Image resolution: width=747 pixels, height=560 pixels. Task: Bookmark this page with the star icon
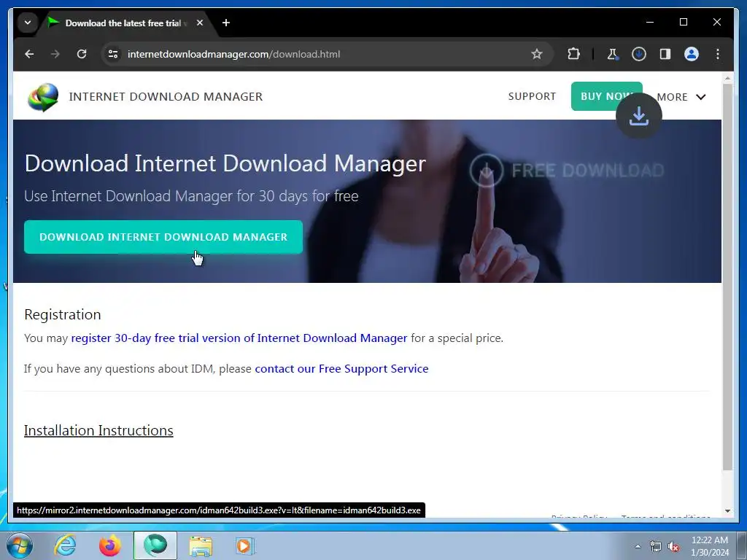pyautogui.click(x=537, y=54)
